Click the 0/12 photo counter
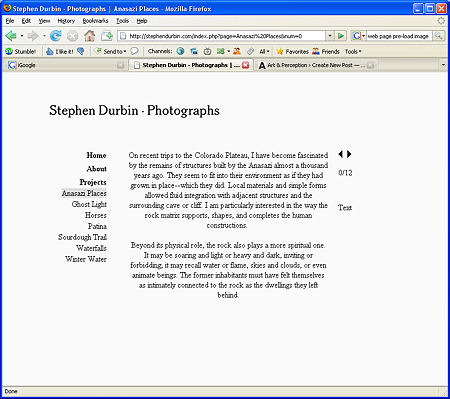The width and height of the screenshot is (450, 399). pyautogui.click(x=345, y=173)
